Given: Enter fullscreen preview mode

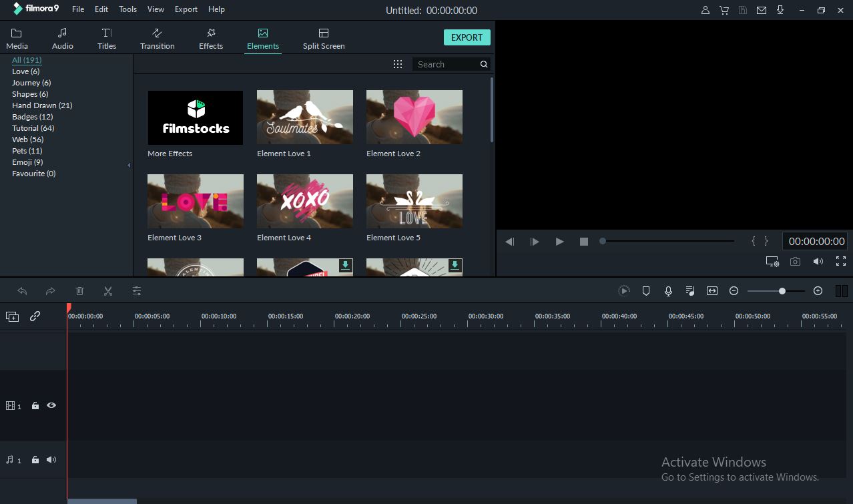Looking at the screenshot, I should 840,261.
